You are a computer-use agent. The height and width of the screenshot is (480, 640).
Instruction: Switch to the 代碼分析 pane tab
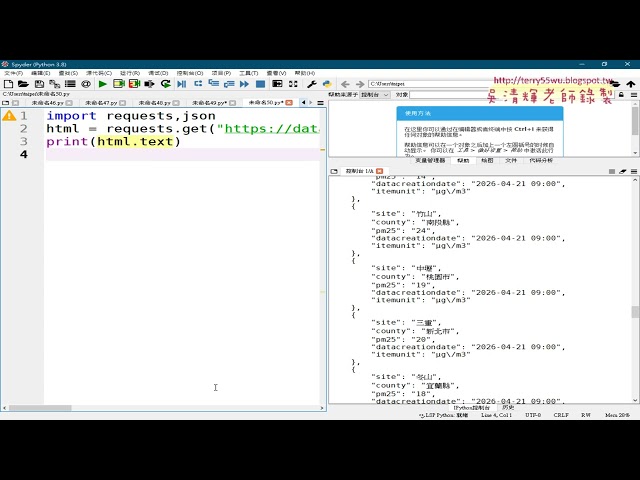[x=541, y=161]
